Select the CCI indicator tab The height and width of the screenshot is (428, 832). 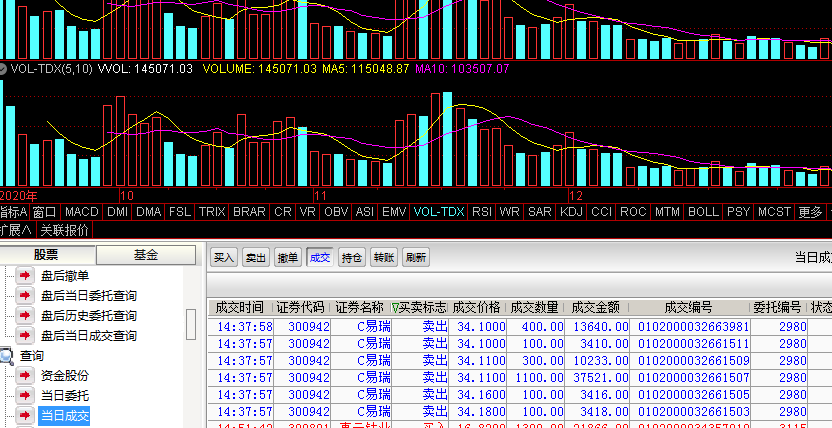coord(602,212)
